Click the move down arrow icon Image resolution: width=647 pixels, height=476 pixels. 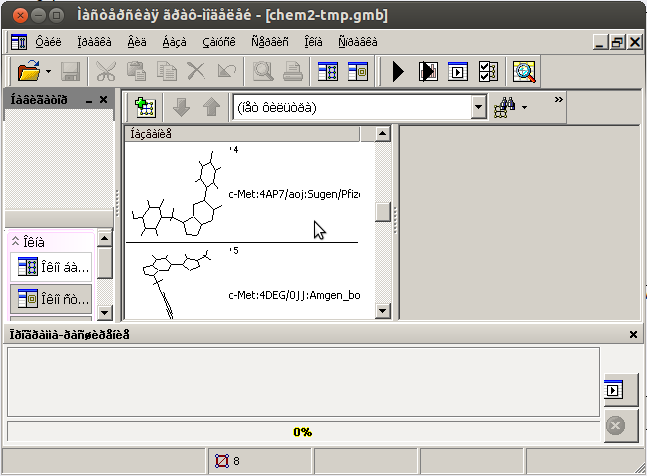[x=182, y=107]
